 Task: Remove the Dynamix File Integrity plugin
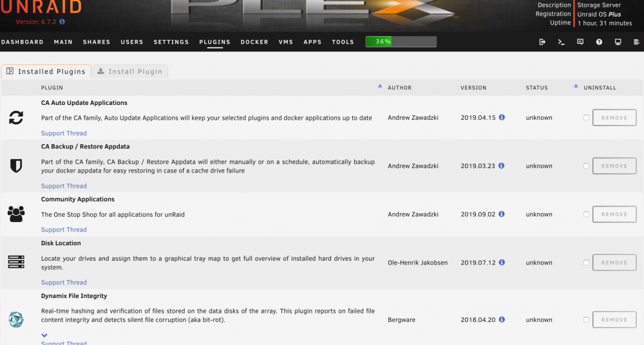(x=614, y=319)
